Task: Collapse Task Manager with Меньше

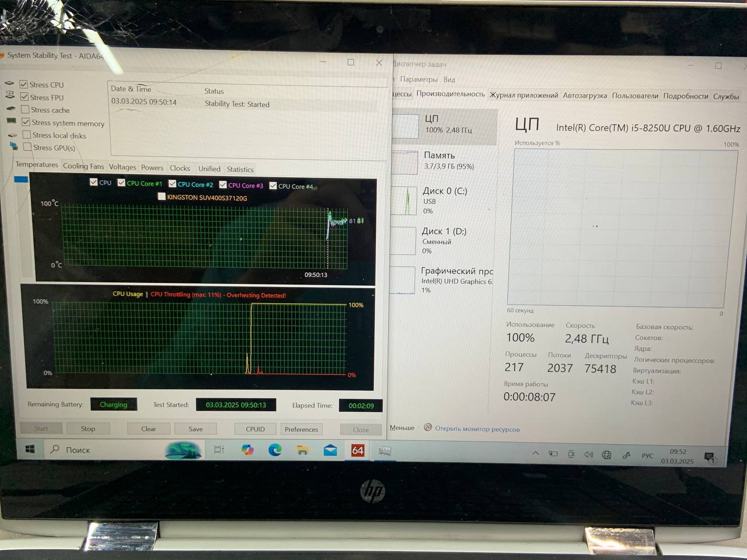Action: pyautogui.click(x=402, y=428)
